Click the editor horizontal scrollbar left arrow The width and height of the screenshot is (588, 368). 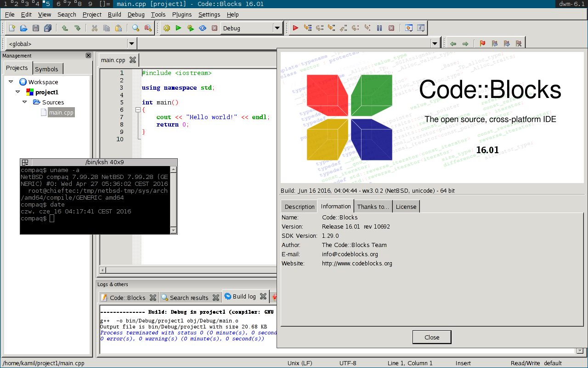tap(103, 270)
